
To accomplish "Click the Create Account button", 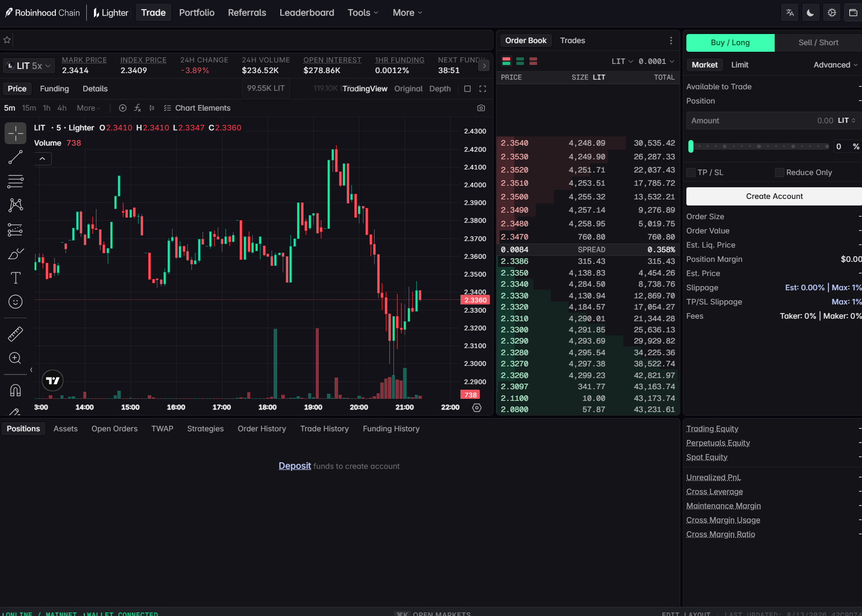I will [x=774, y=196].
